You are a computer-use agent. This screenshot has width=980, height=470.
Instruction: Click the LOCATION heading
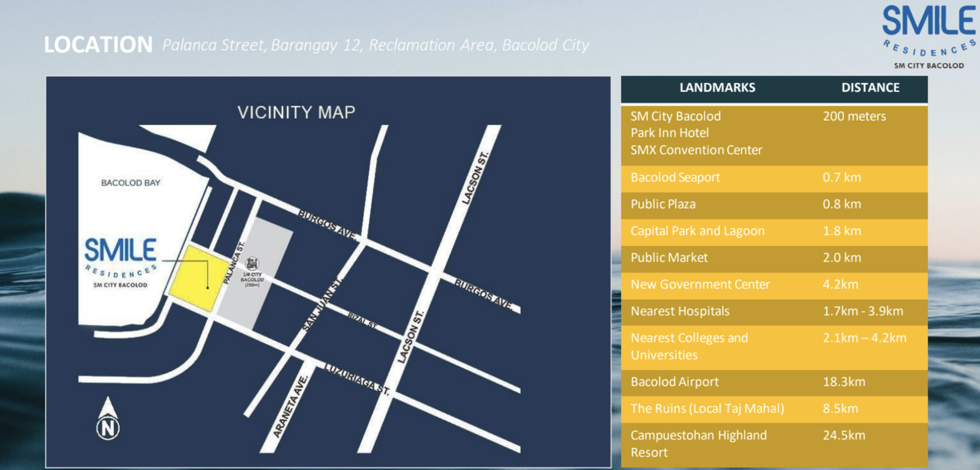click(x=98, y=45)
